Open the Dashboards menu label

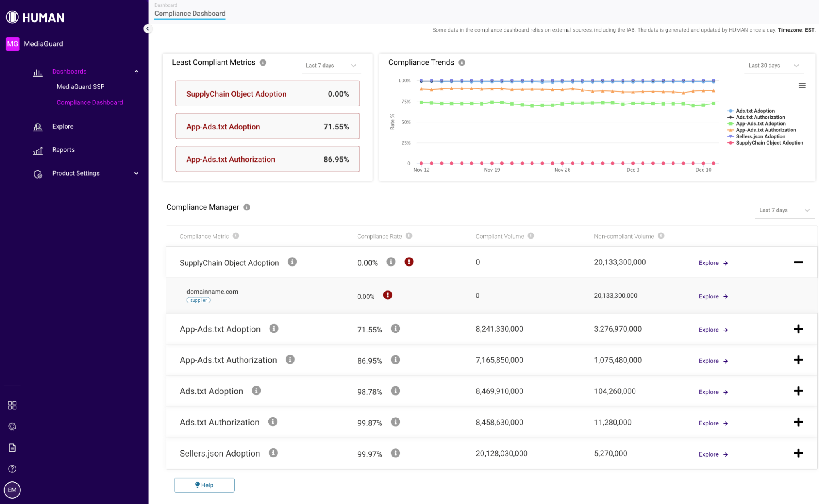69,72
